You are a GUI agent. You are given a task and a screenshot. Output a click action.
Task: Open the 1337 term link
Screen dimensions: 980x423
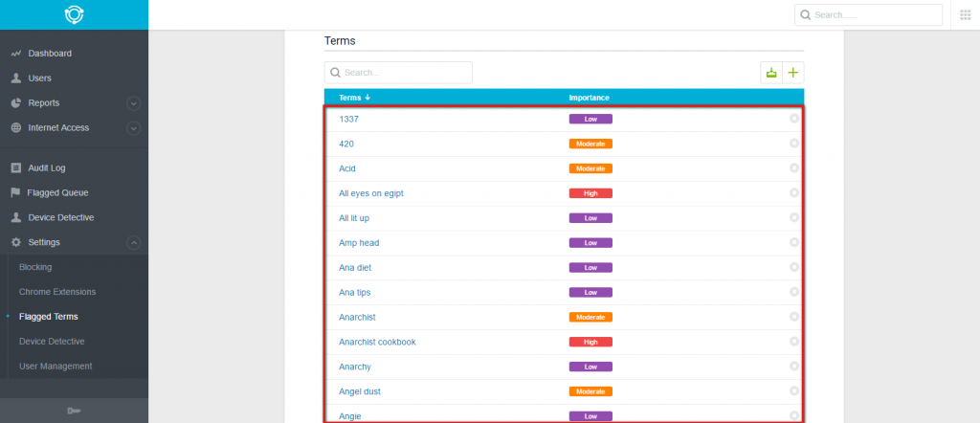click(348, 119)
